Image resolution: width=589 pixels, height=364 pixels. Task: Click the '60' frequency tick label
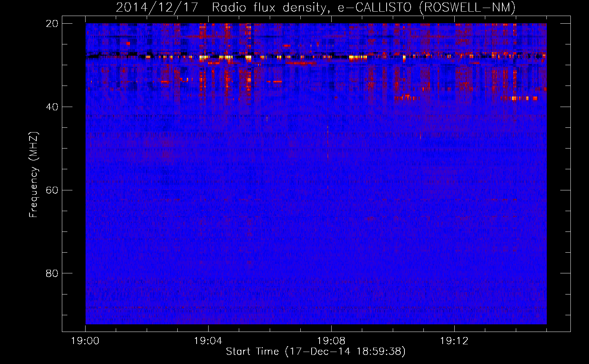pos(52,190)
